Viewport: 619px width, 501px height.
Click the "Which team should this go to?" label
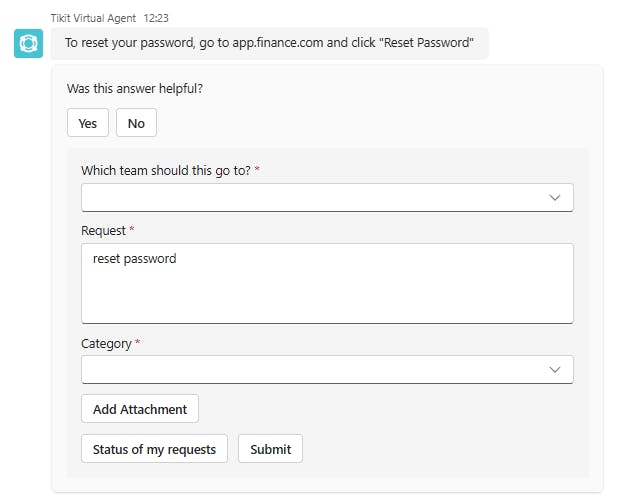(166, 170)
